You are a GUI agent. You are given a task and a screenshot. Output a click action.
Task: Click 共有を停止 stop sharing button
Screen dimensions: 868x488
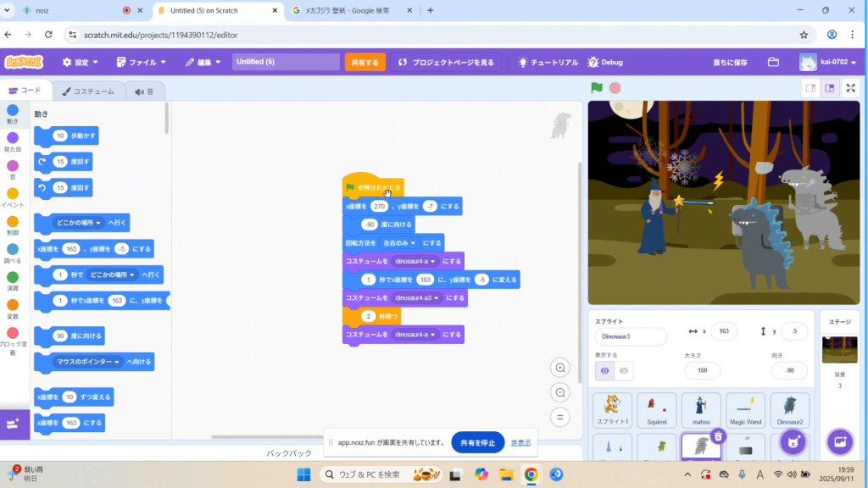[x=478, y=442]
